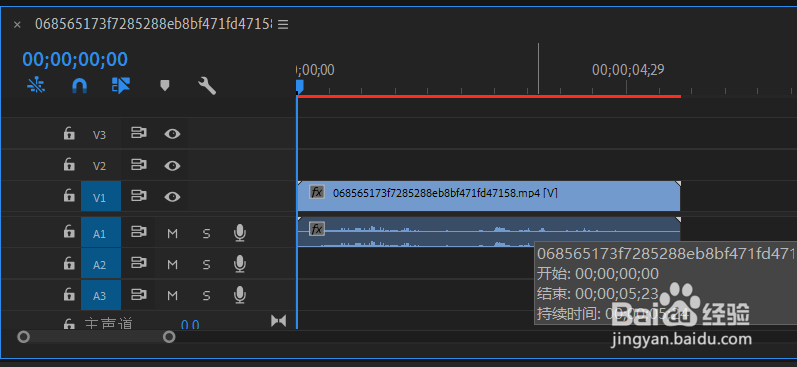Toggle lock on track V3
Viewport: 797px width, 367px height.
coord(69,134)
